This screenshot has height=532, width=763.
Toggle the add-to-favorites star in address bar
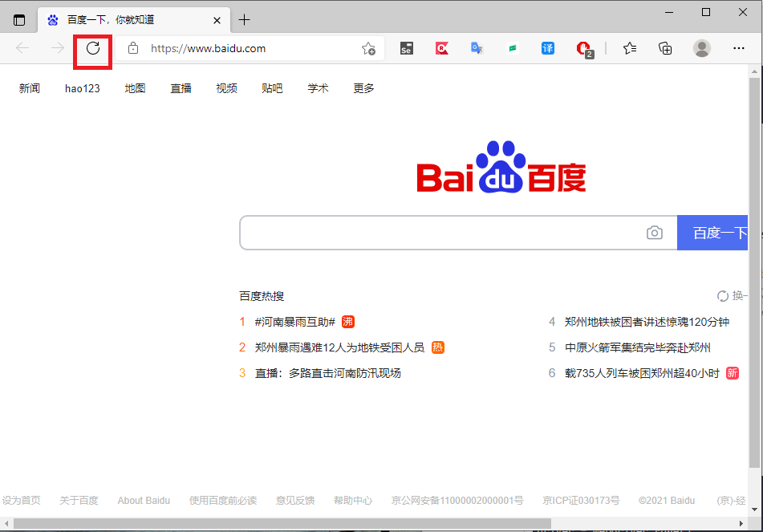367,49
